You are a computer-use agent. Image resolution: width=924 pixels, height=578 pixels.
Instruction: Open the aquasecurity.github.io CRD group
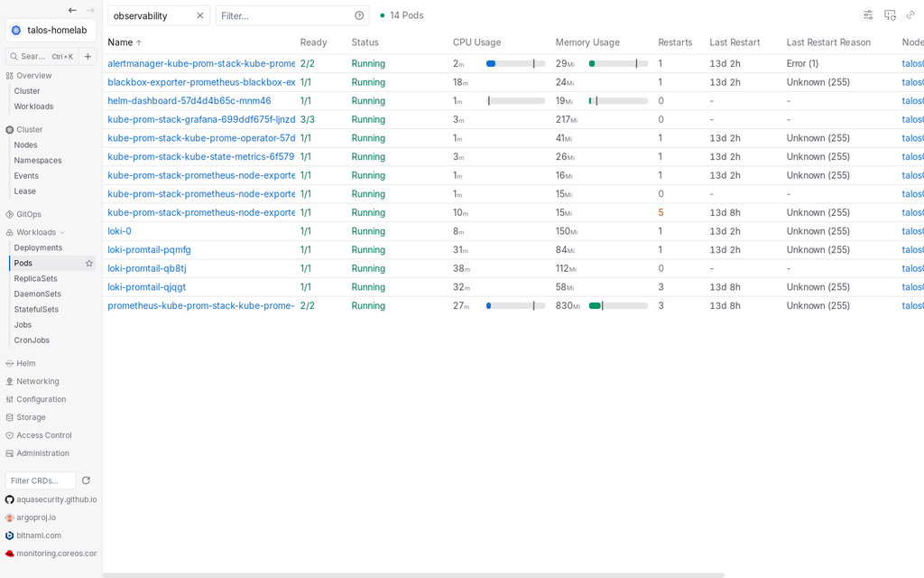pyautogui.click(x=51, y=499)
